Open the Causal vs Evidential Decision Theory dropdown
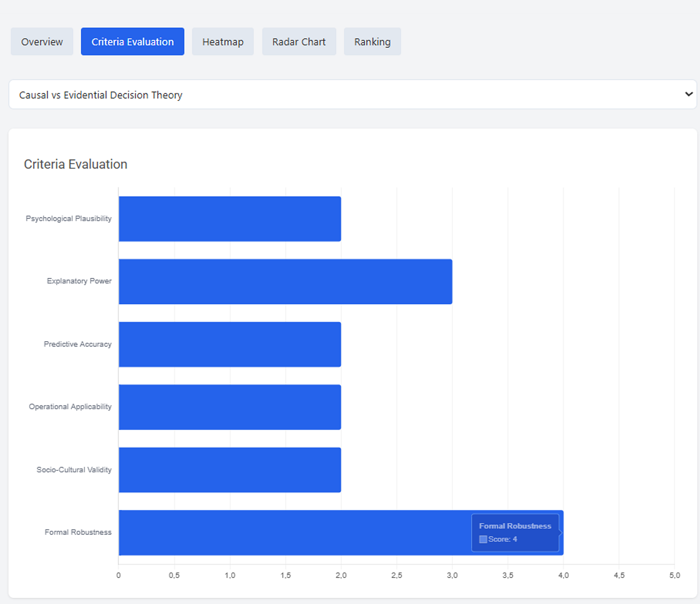The height and width of the screenshot is (604, 700). point(352,95)
